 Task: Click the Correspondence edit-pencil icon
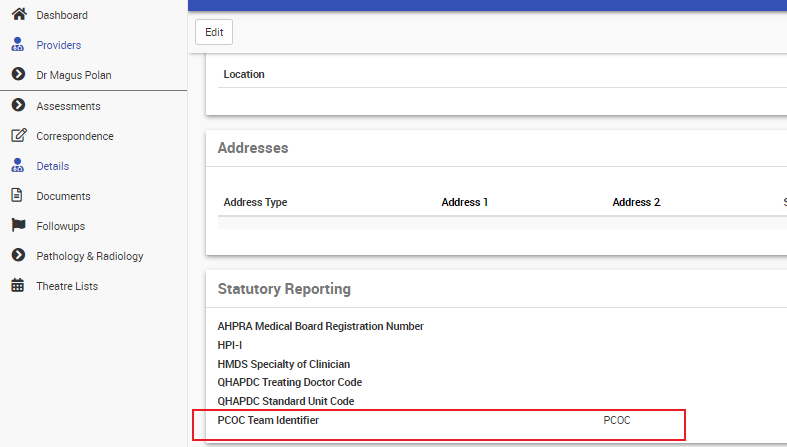click(19, 135)
